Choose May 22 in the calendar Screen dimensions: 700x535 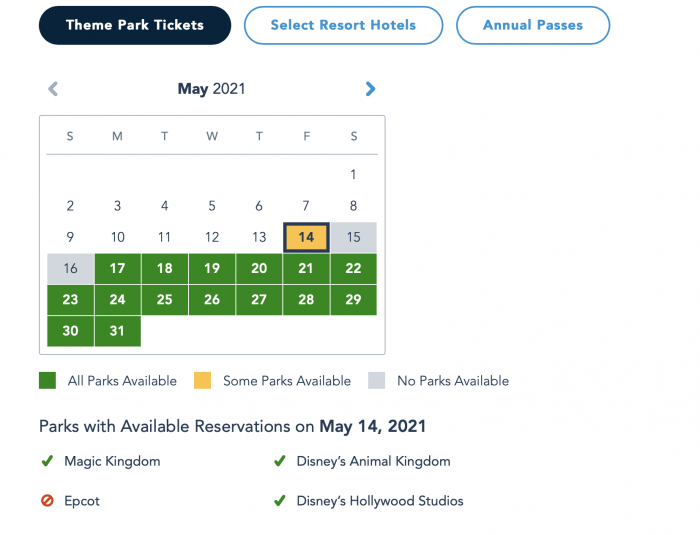(x=354, y=268)
